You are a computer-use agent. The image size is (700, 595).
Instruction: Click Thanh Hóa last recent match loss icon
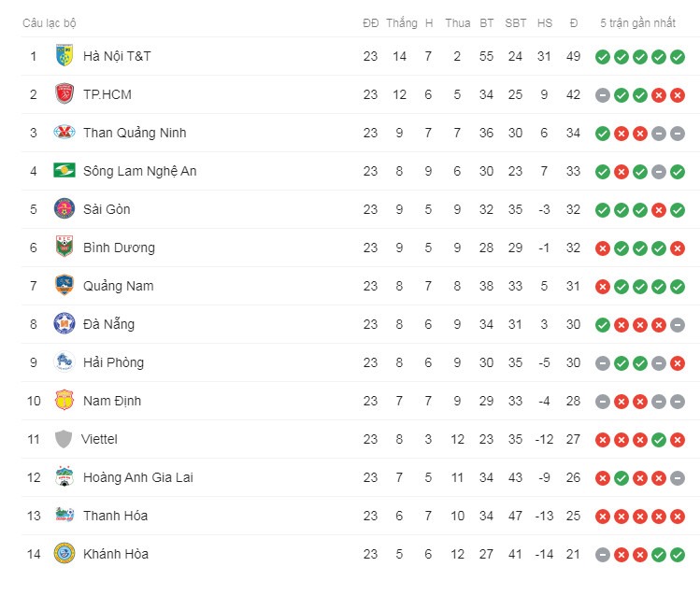coord(678,517)
